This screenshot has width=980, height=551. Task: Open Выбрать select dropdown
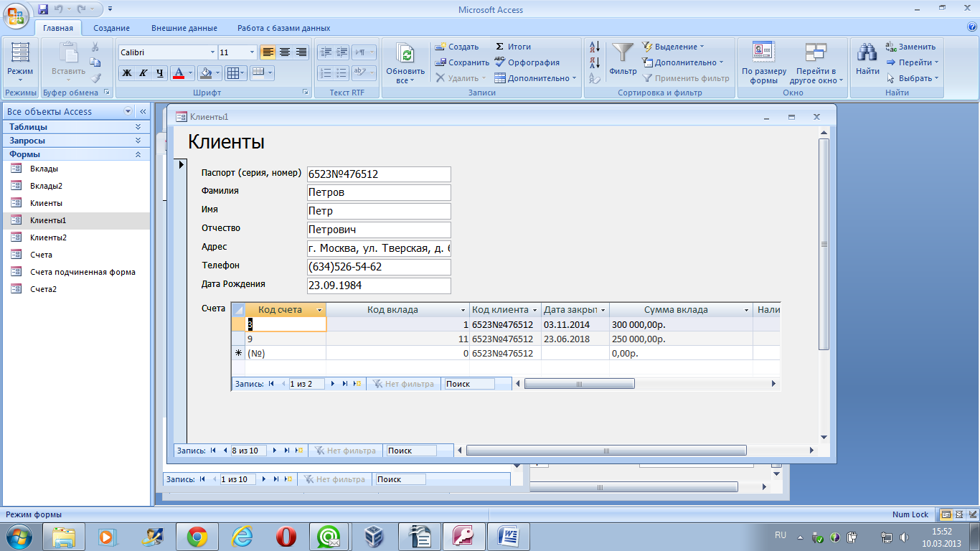[913, 78]
